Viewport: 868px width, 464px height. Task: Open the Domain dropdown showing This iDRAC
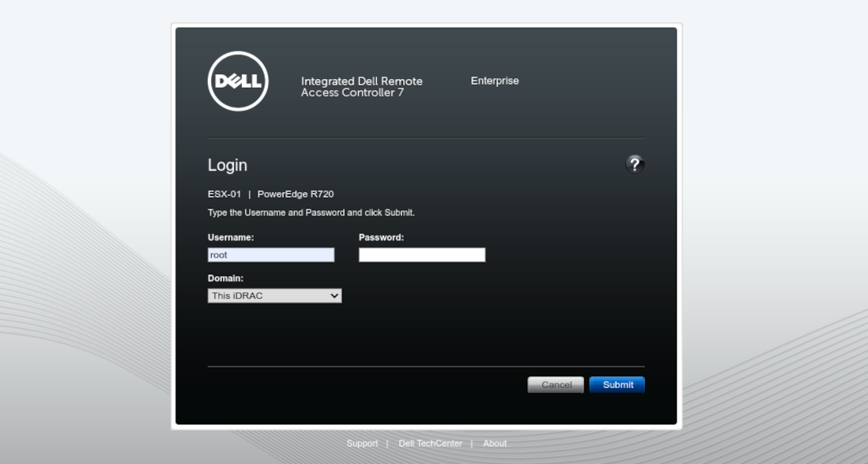pos(274,296)
